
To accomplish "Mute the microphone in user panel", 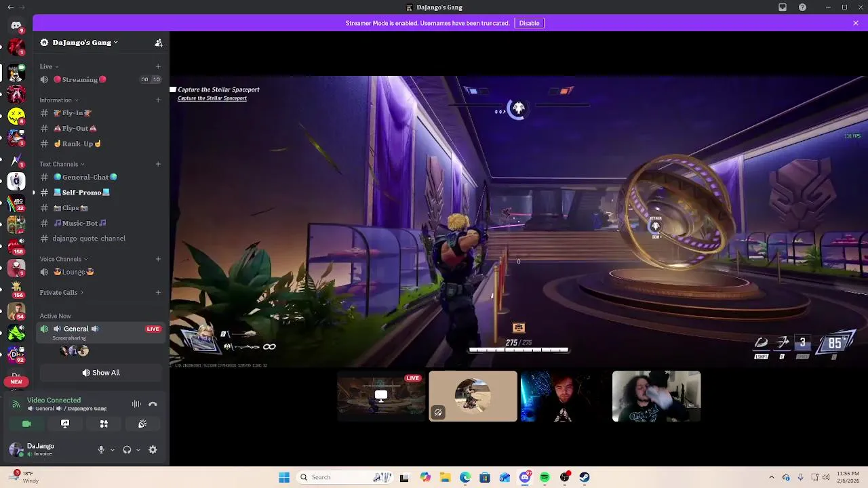I will pos(101,449).
